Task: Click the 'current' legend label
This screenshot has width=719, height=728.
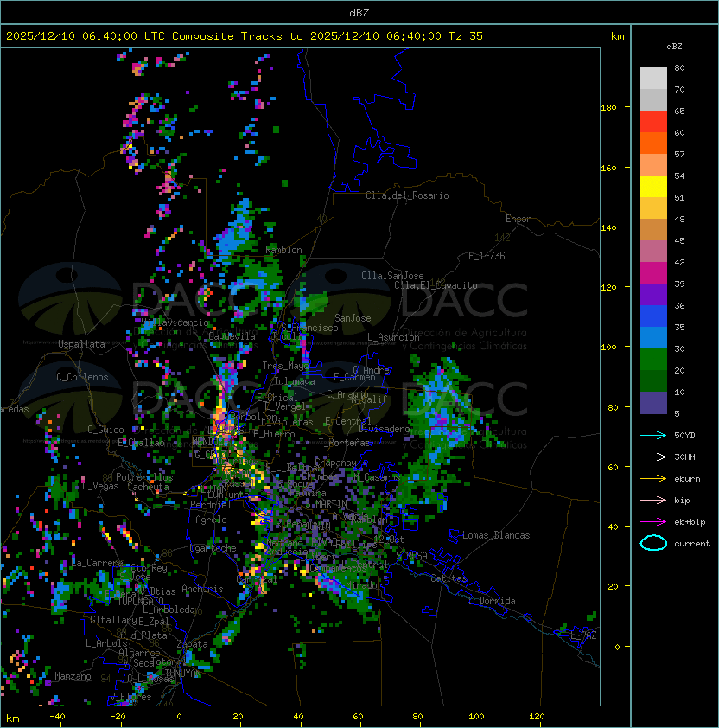Action: click(692, 544)
